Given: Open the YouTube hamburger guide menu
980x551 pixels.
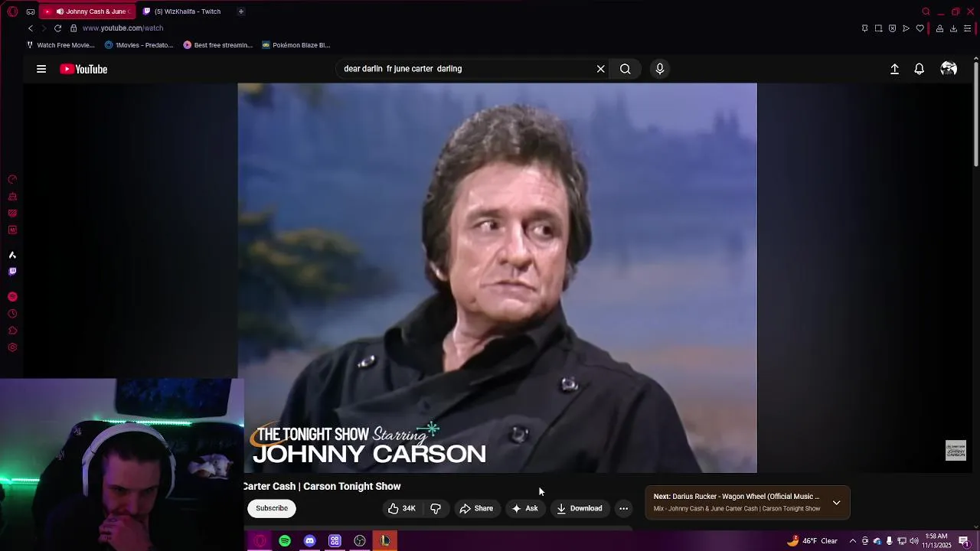Looking at the screenshot, I should [41, 69].
